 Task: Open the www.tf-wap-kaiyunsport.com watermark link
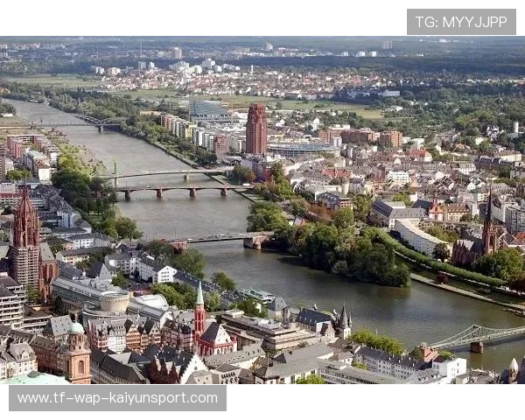(118, 398)
